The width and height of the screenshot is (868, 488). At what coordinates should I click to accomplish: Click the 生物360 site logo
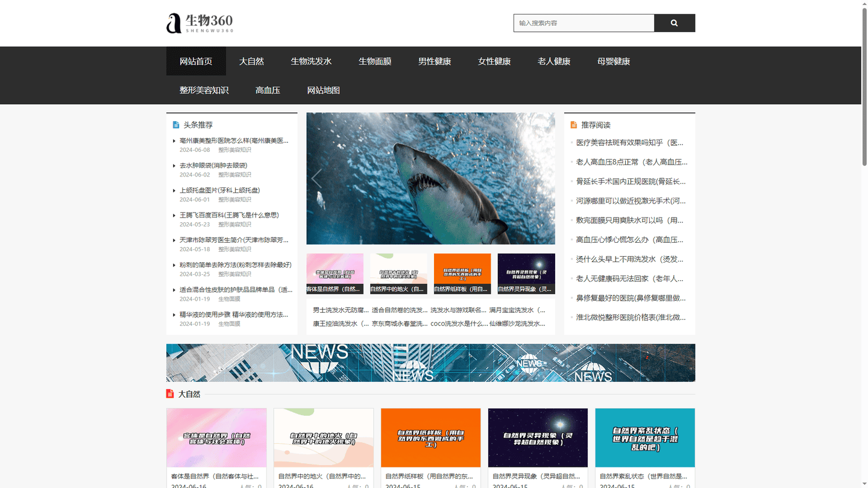(x=200, y=23)
